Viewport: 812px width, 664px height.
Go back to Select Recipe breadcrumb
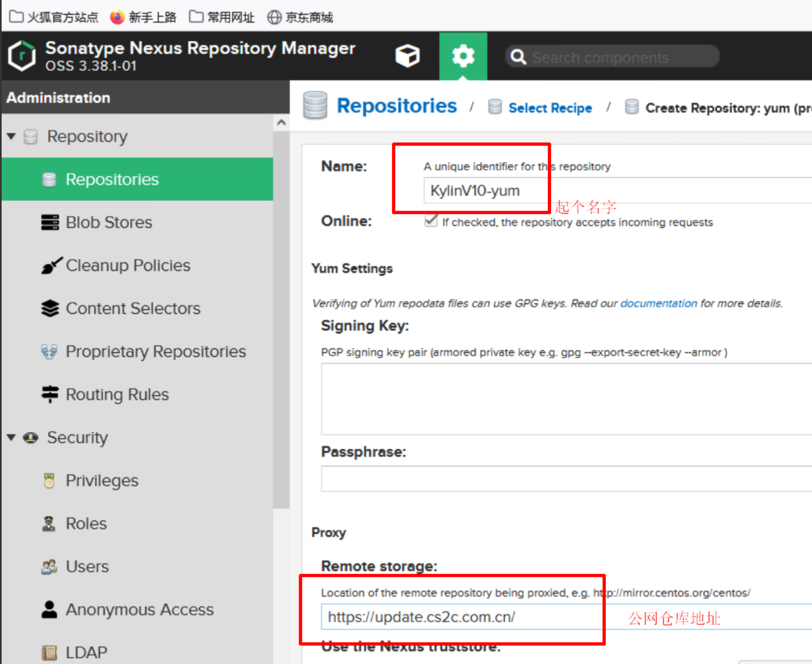pos(550,108)
